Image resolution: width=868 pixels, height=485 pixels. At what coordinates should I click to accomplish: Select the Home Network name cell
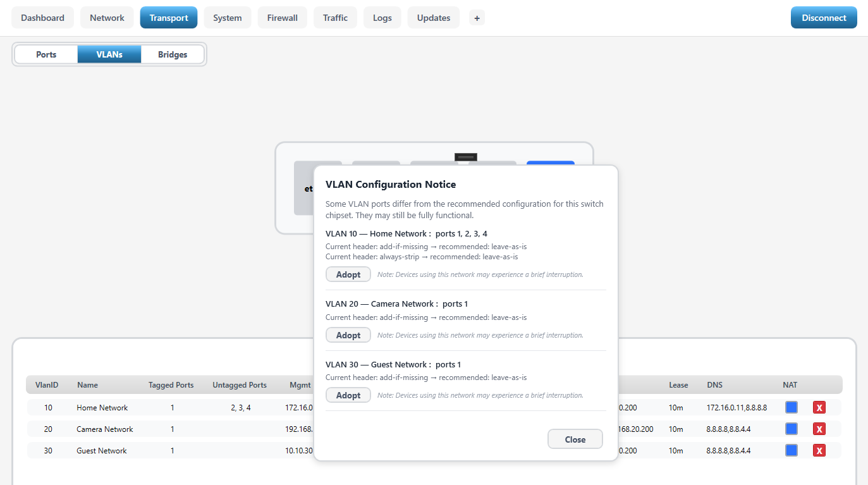102,408
